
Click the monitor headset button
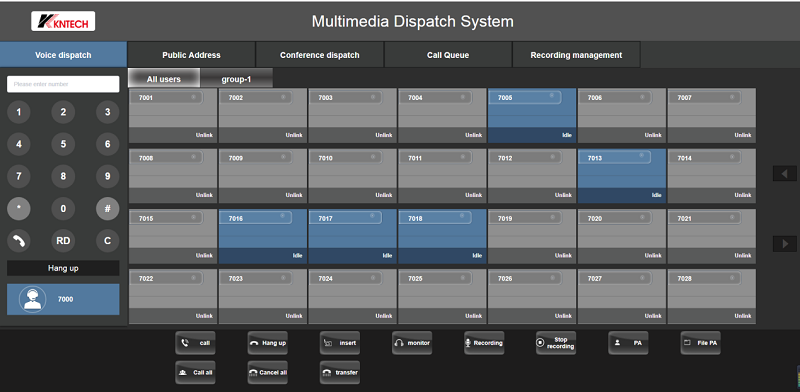tap(412, 343)
